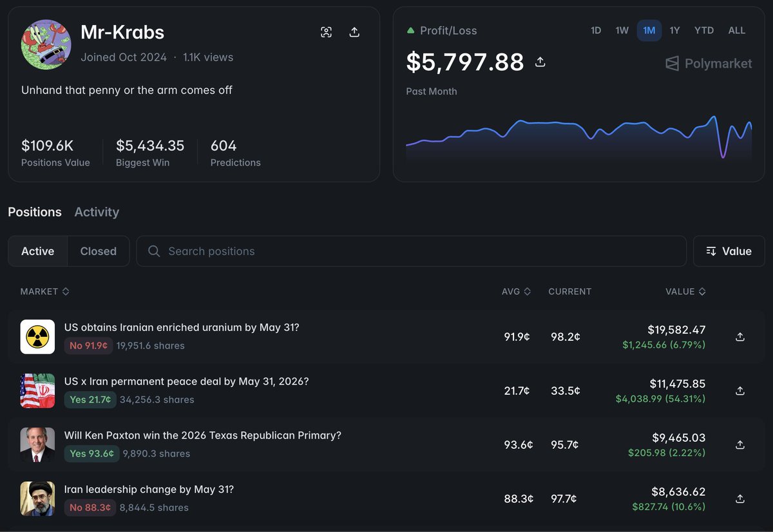The width and height of the screenshot is (773, 532).
Task: Click the search magnifier icon
Action: [154, 251]
